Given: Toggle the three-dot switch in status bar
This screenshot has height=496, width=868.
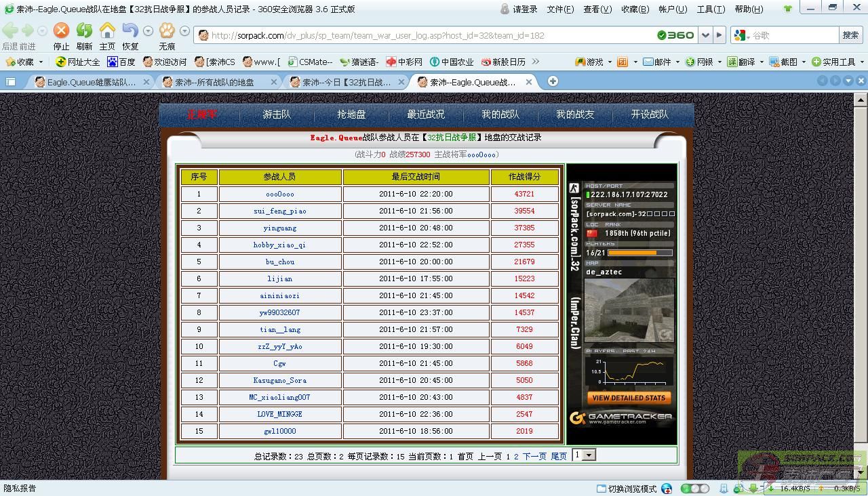Looking at the screenshot, I should 695,489.
